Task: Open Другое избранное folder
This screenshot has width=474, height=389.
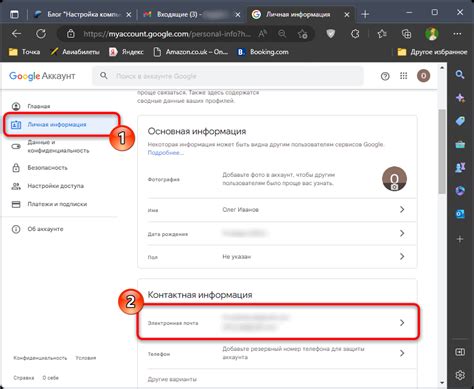Action: 433,52
